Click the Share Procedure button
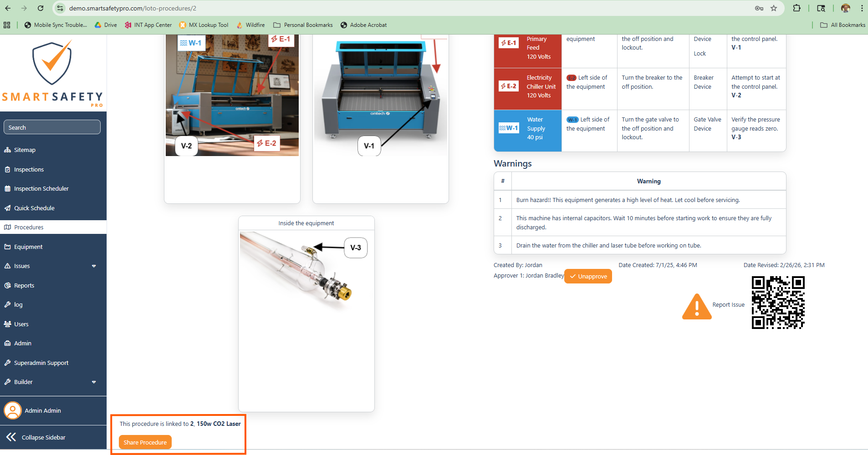The height and width of the screenshot is (455, 868). pos(145,442)
